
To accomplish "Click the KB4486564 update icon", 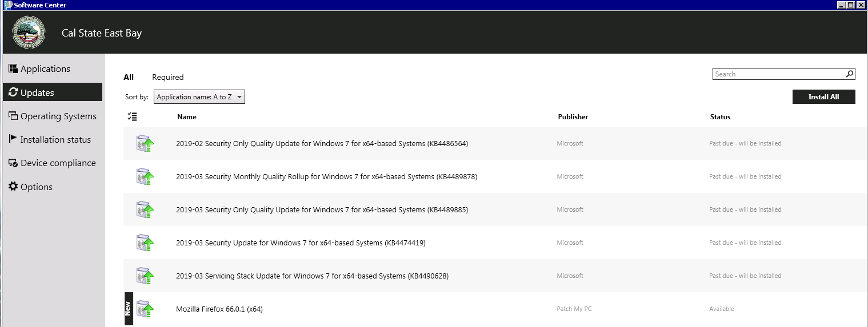I will point(145,144).
